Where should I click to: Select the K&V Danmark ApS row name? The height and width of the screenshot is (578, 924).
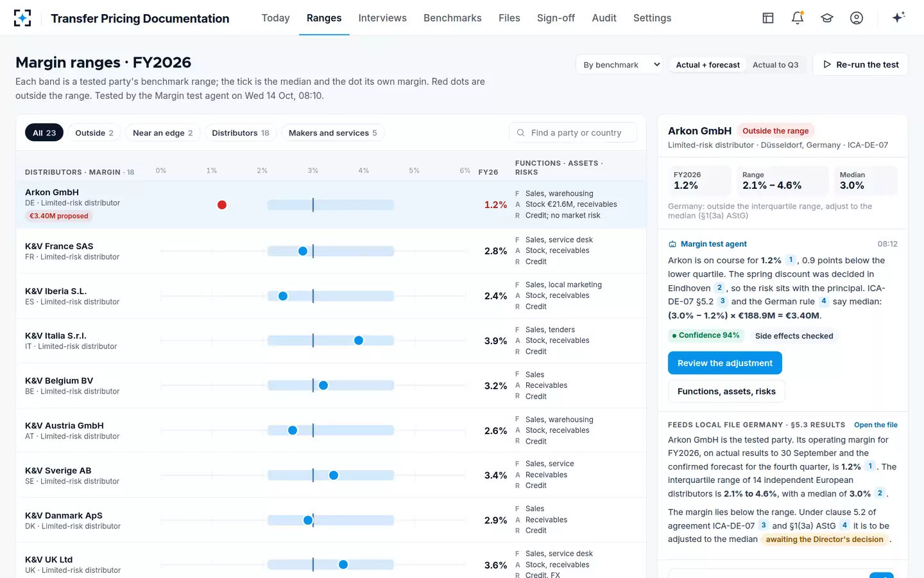[x=64, y=516]
